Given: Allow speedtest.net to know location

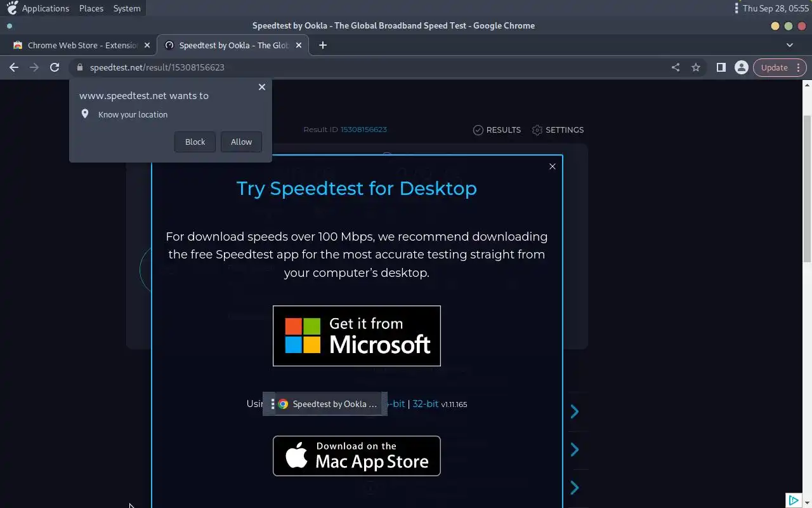Looking at the screenshot, I should pos(241,142).
